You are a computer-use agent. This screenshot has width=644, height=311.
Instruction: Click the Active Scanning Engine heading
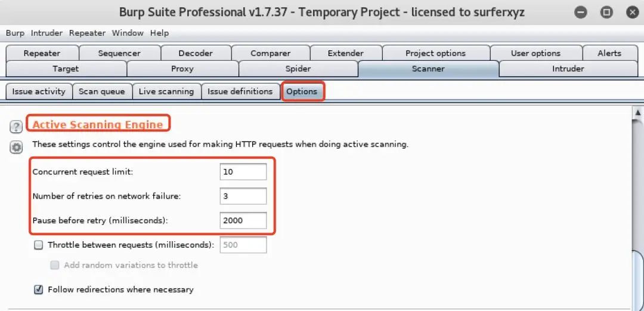(98, 124)
